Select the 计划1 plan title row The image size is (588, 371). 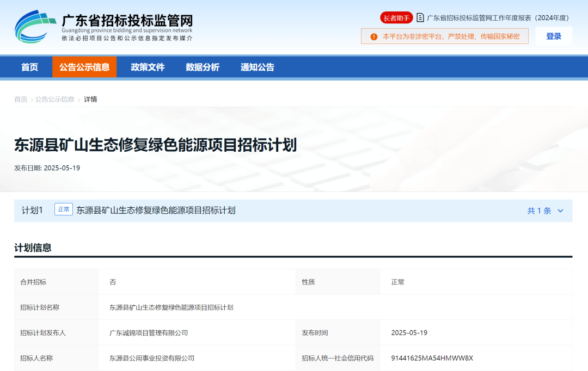coord(156,211)
